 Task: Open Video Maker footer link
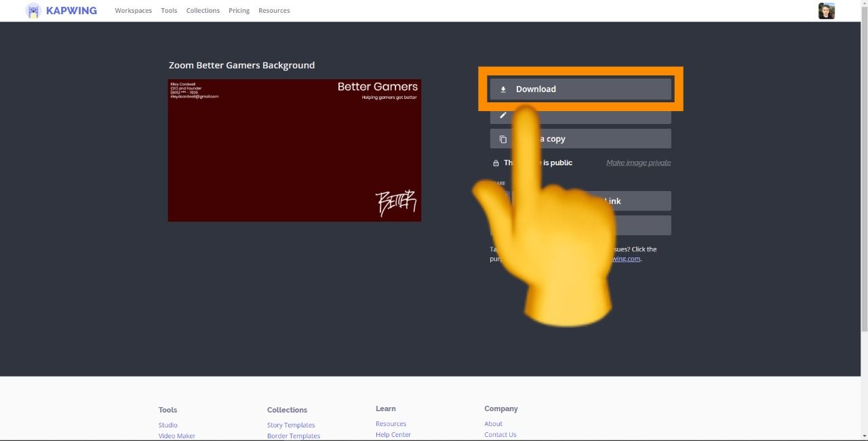177,436
